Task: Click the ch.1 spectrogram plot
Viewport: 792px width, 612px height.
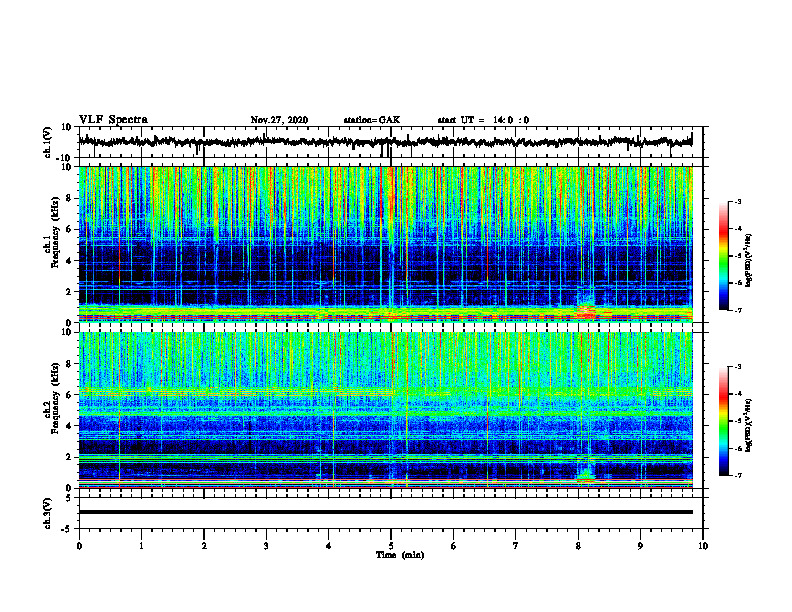Action: tap(385, 244)
